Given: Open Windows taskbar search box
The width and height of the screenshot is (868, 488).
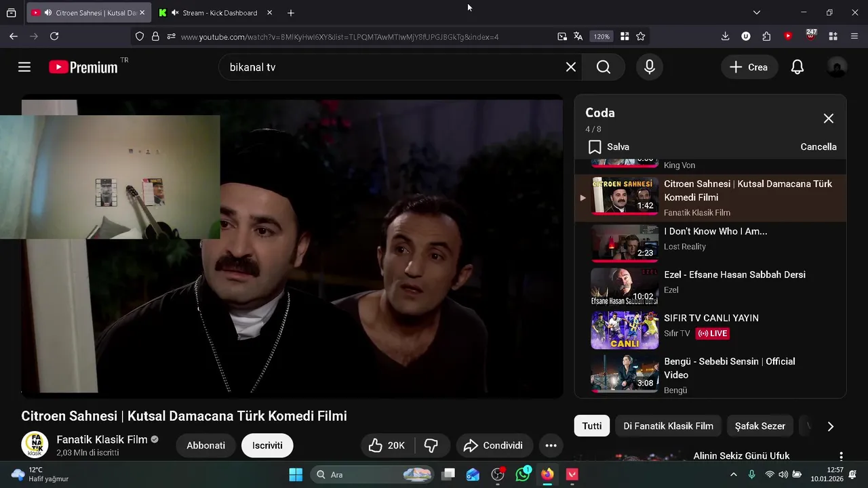Looking at the screenshot, I should pyautogui.click(x=374, y=474).
